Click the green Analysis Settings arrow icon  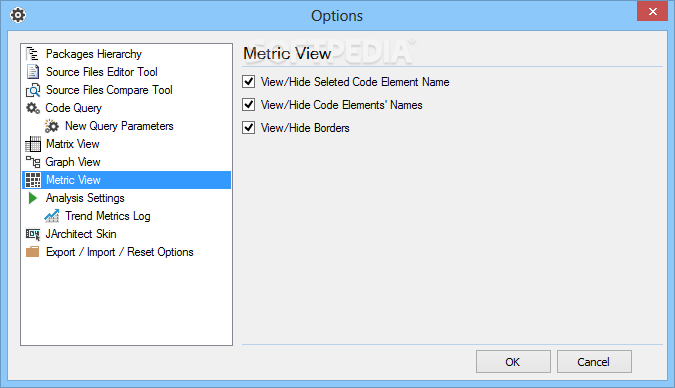pos(33,198)
